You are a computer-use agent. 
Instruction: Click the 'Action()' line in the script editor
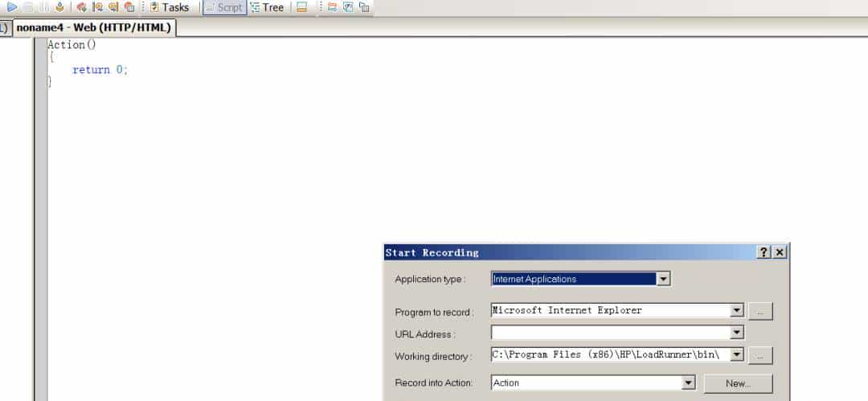(72, 44)
